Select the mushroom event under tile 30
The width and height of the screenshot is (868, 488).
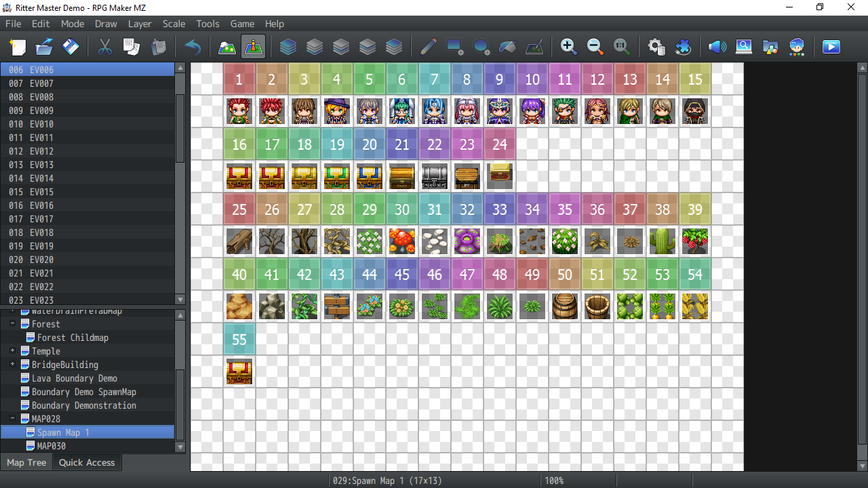pyautogui.click(x=402, y=241)
